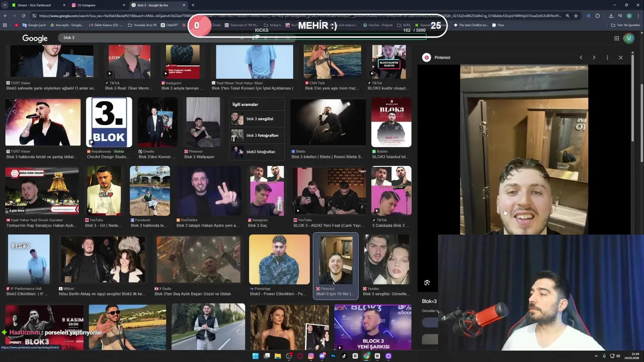Screen dimensions: 644x362
Task: Open Onedio Blok 3'den Konser result
Action: (x=157, y=122)
